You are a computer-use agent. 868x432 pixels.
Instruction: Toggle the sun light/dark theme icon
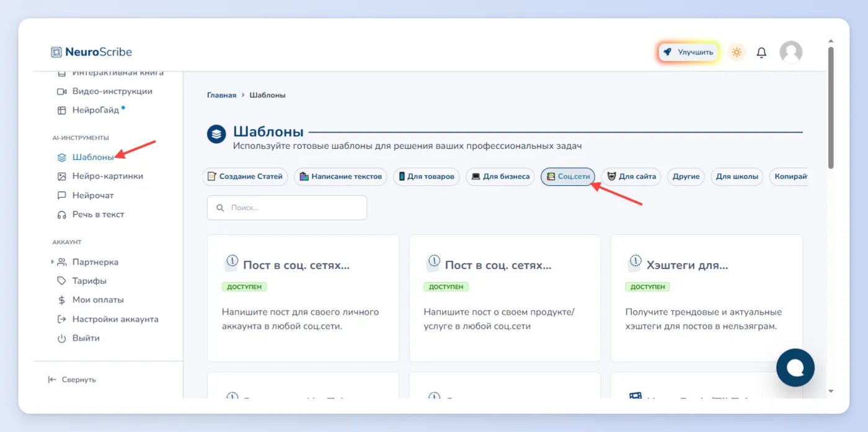coord(737,53)
